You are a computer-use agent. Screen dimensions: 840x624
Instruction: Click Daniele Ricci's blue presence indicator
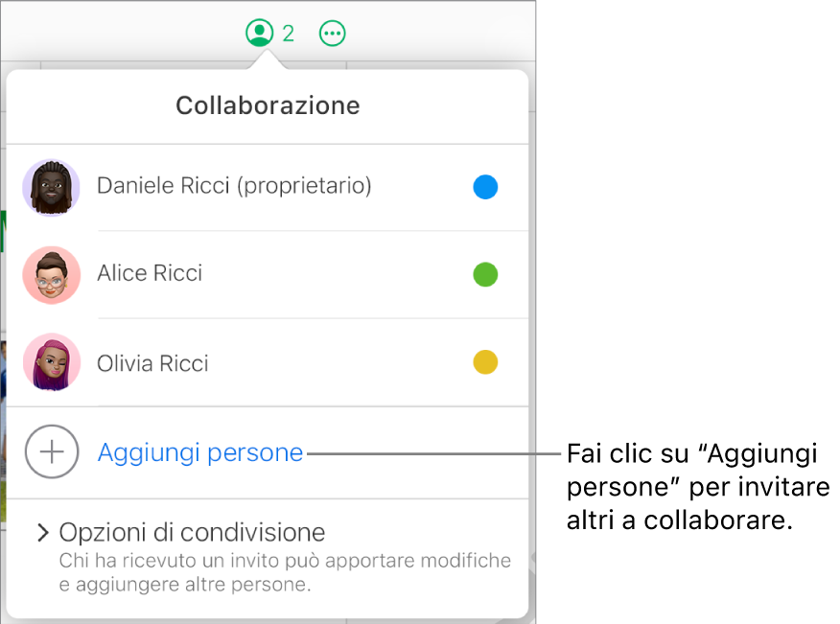tap(485, 188)
